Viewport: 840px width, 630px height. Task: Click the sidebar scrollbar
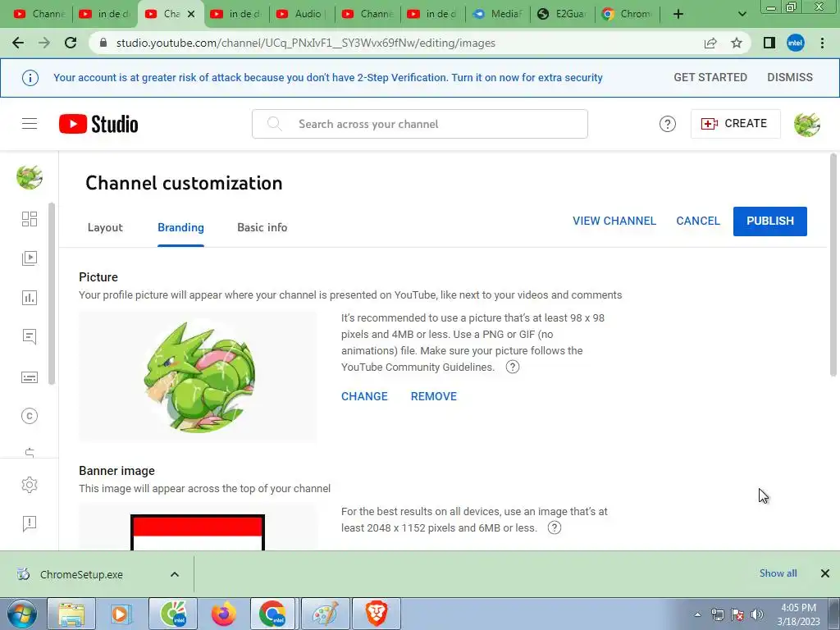click(52, 294)
